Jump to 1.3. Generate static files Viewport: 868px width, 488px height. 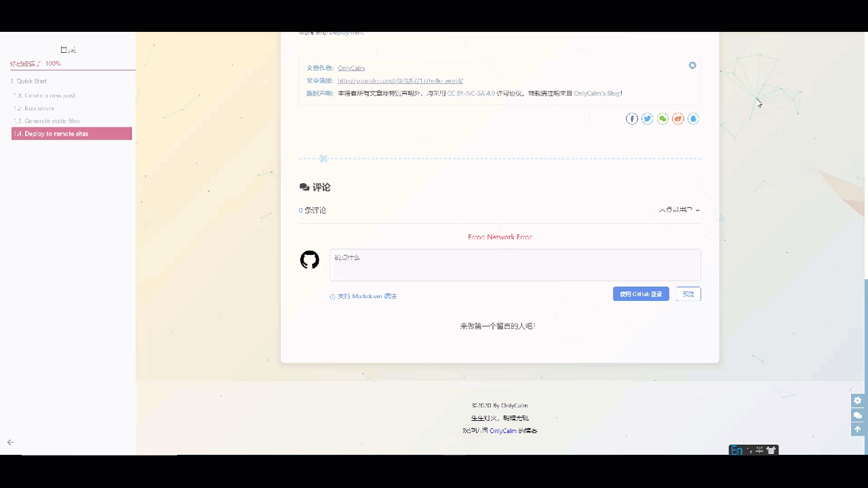click(47, 121)
